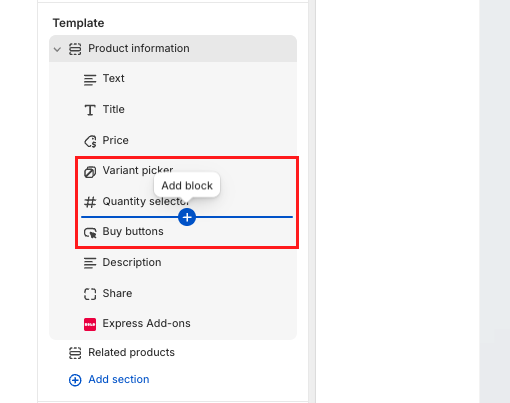This screenshot has width=510, height=403.
Task: Select the Text block icon
Action: point(90,80)
